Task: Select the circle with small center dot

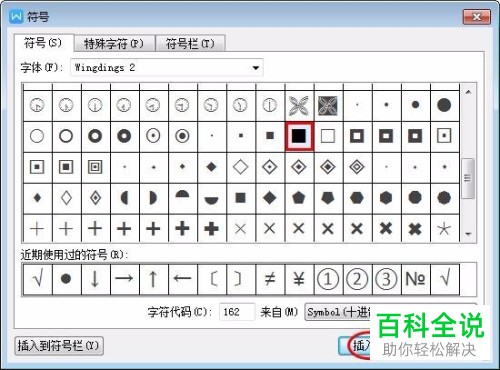Action: coord(153,136)
